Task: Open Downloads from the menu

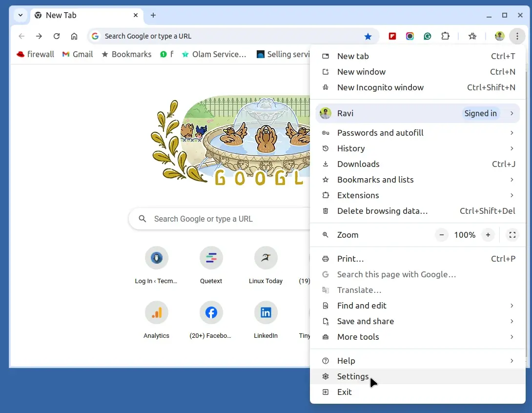Action: tap(418, 164)
